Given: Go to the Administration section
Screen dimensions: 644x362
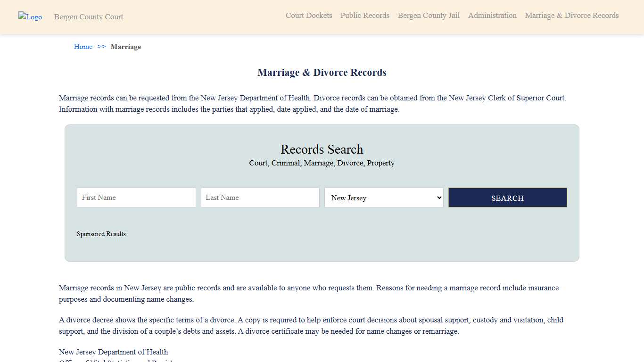Looking at the screenshot, I should [492, 16].
